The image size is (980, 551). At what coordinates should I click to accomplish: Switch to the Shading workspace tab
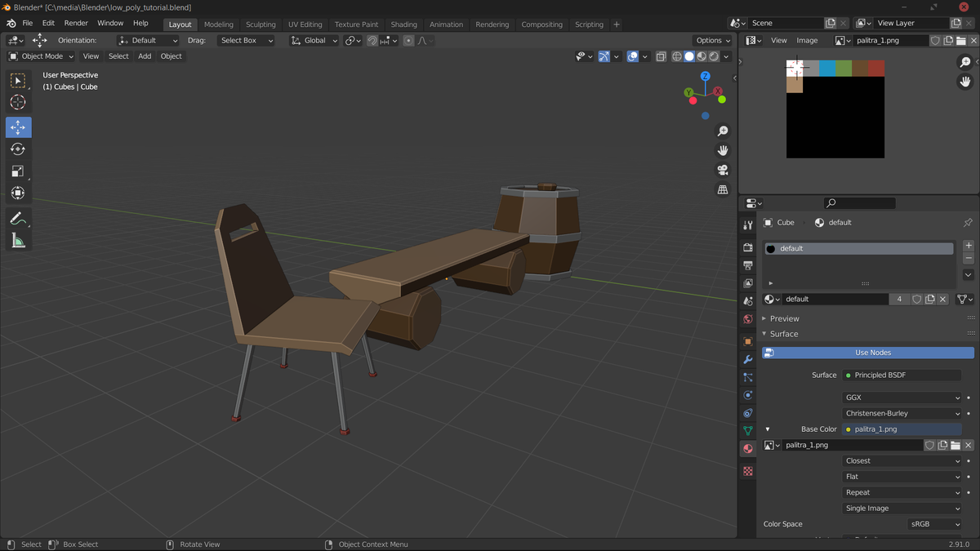pyautogui.click(x=403, y=24)
